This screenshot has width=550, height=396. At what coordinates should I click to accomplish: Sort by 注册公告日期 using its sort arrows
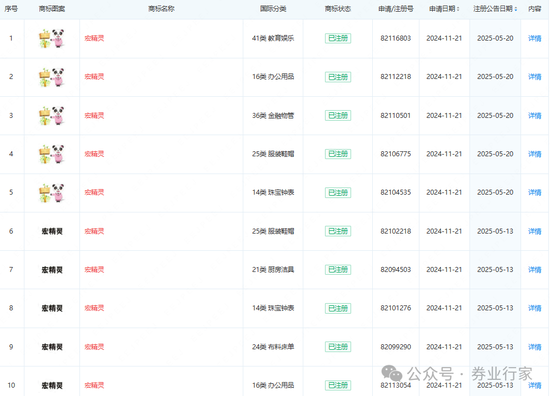pos(516,9)
